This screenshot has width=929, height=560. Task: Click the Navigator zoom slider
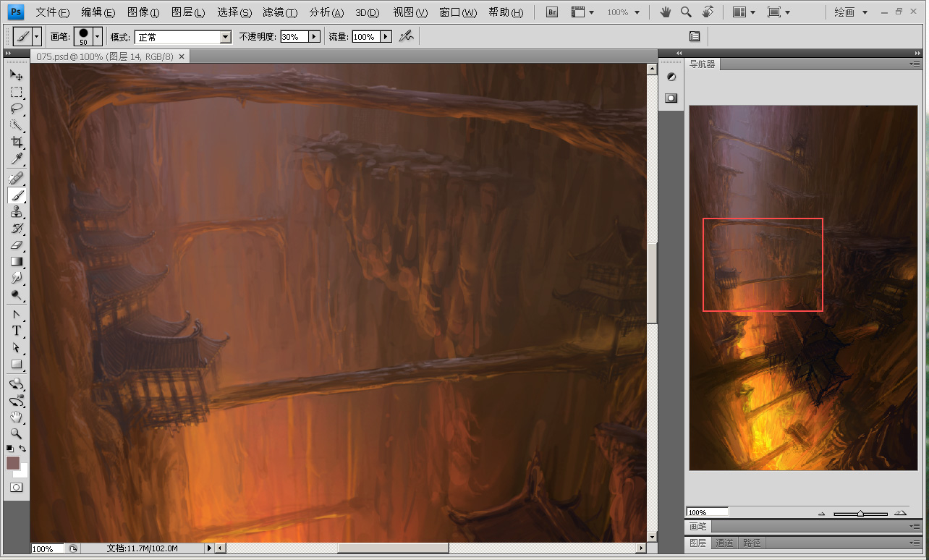pyautogui.click(x=861, y=513)
